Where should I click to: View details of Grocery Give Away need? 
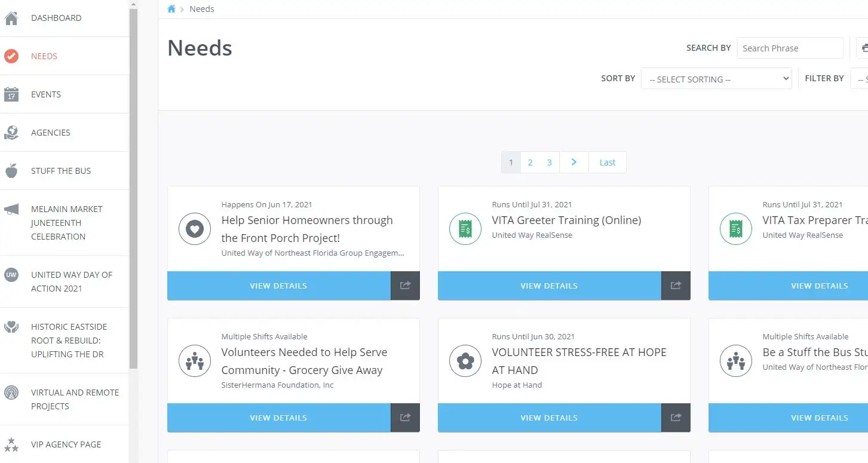coord(279,418)
